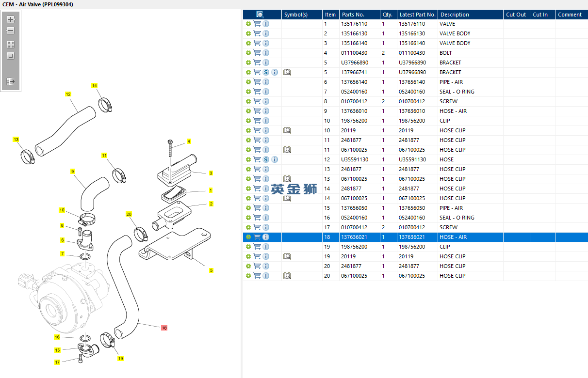Screen dimensions: 588x378
Task: Click the magnifier icon in table header
Action: point(260,15)
